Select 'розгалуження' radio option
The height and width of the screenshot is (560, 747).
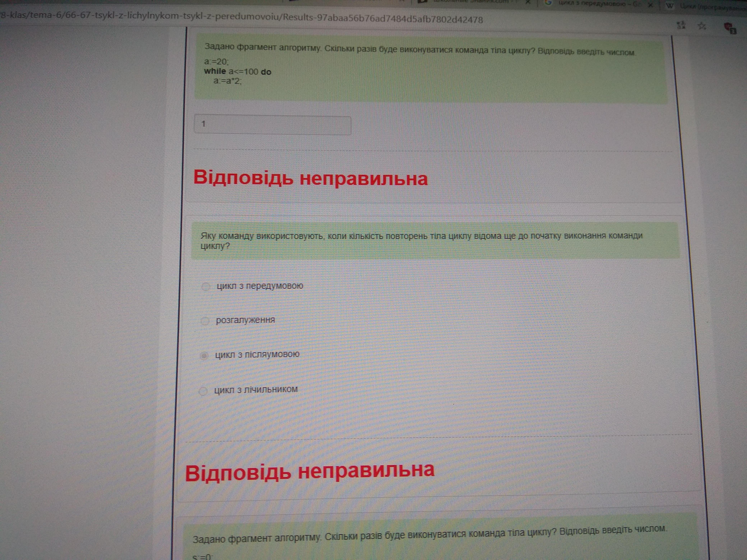(x=205, y=321)
